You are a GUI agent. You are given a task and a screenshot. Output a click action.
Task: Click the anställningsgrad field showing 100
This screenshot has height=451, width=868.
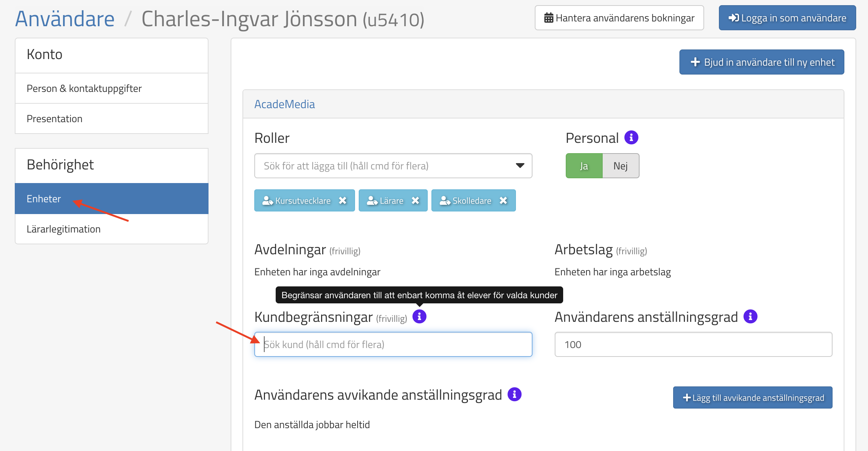[693, 344]
